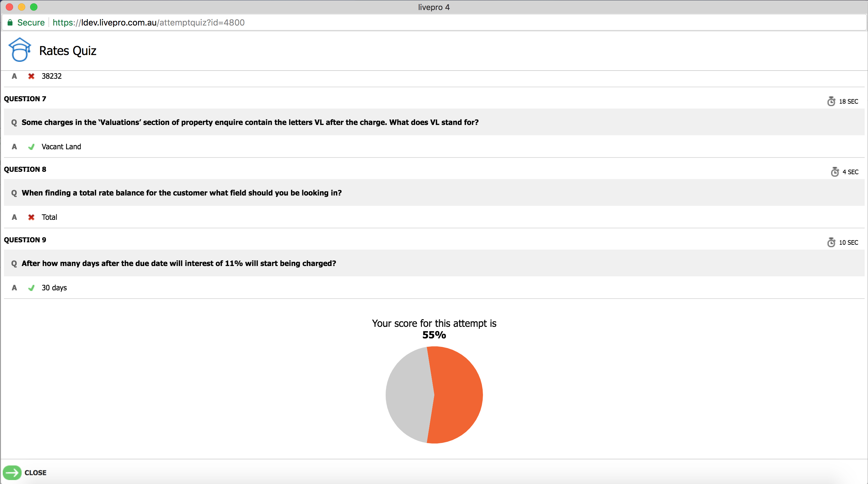Click the Question 8 stopwatch icon
This screenshot has width=868, height=484.
click(835, 172)
